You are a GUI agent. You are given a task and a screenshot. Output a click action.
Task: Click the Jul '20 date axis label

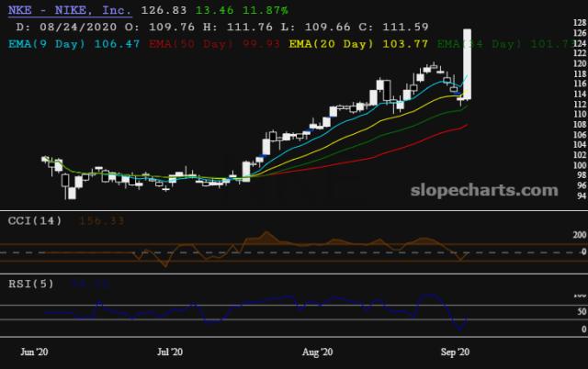pyautogui.click(x=170, y=352)
